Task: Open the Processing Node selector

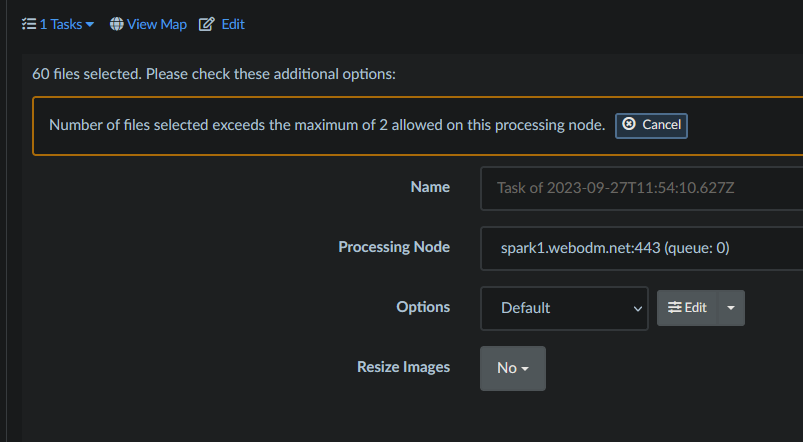Action: tap(640, 248)
